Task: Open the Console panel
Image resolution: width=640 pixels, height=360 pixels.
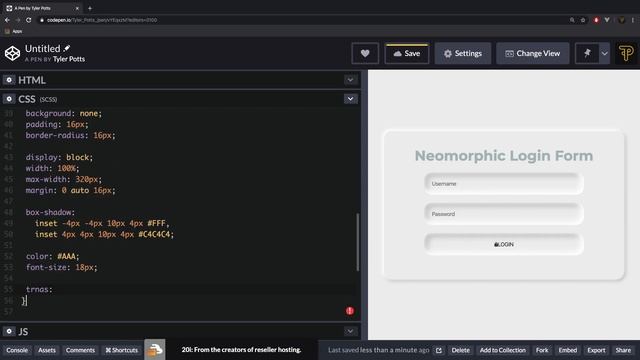Action: [x=17, y=350]
